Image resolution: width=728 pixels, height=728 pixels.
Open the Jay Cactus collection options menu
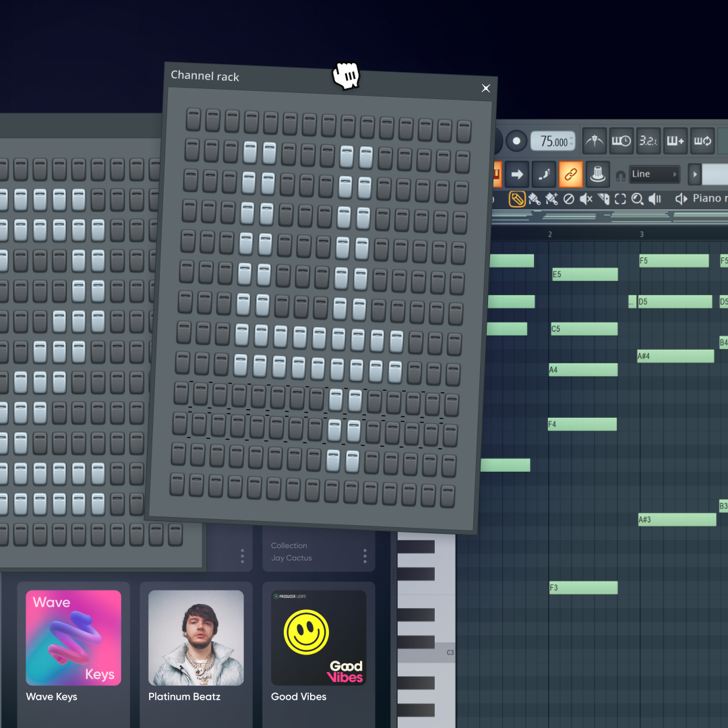[364, 555]
